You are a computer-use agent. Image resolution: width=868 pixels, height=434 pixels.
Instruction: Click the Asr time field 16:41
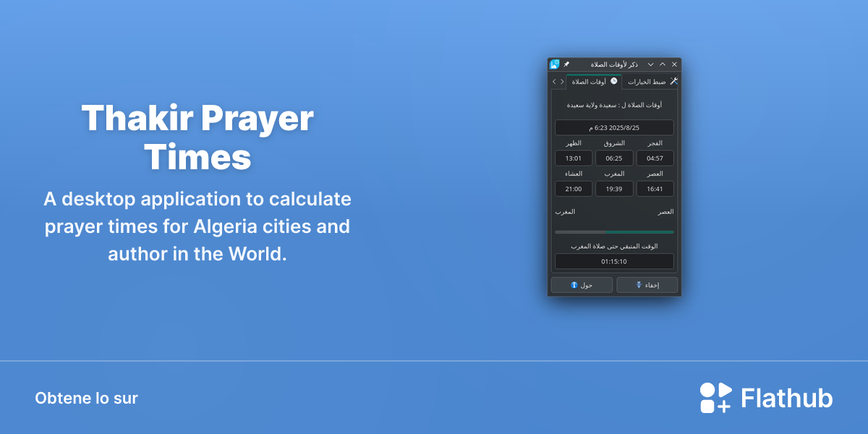655,189
